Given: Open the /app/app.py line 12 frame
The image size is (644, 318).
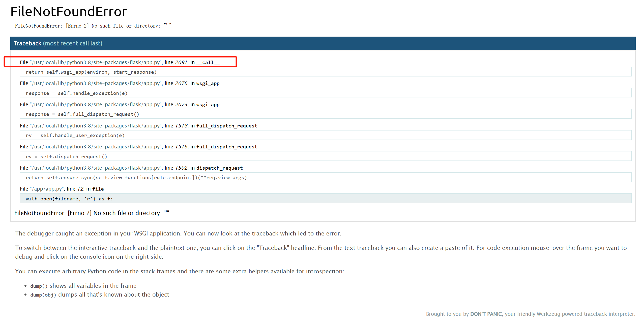Looking at the screenshot, I should pos(62,189).
